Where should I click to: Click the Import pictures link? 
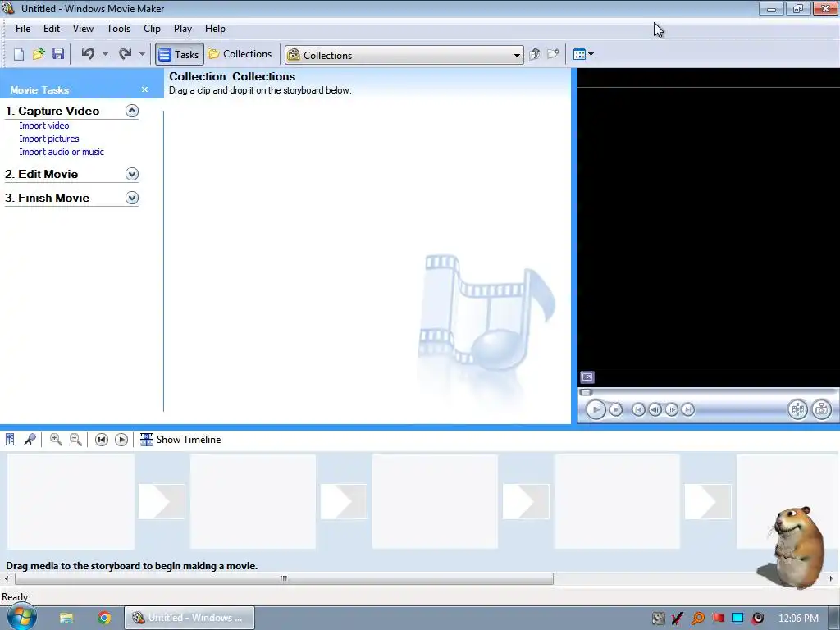tap(49, 139)
